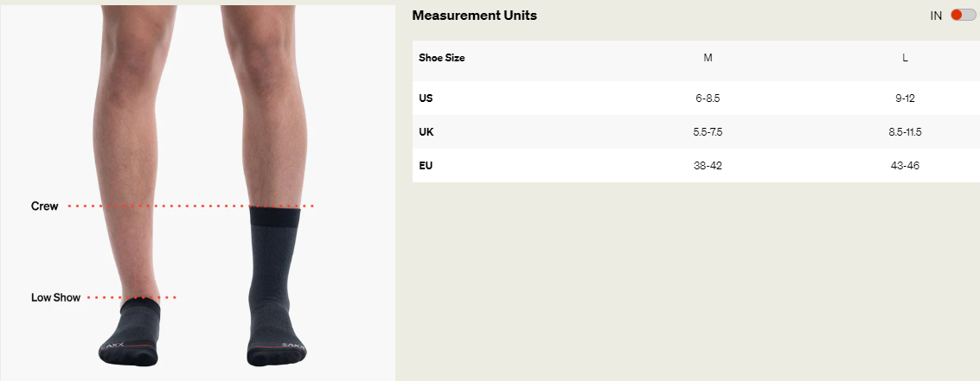This screenshot has height=381, width=980.
Task: Select the EU 38-42 size cell
Action: point(708,165)
